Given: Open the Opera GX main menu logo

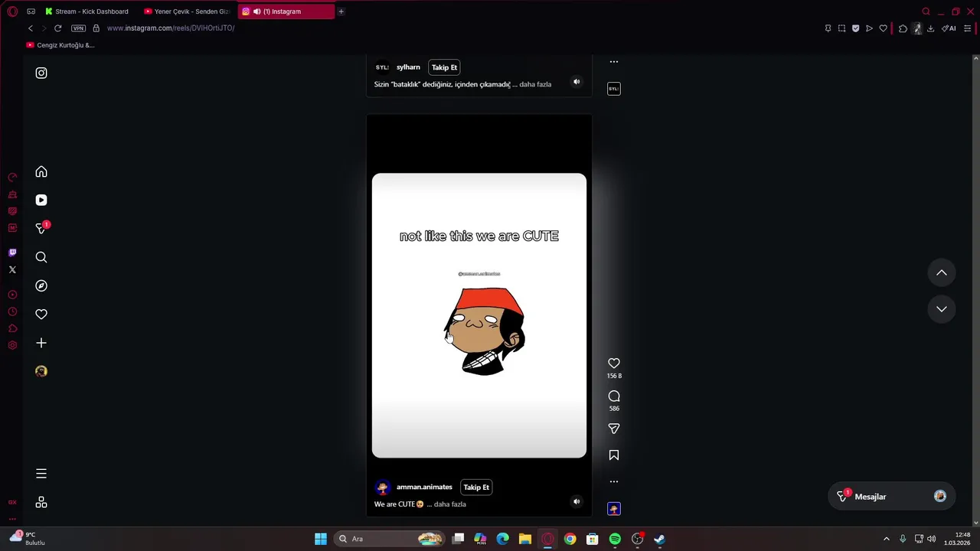Looking at the screenshot, I should 12,11.
